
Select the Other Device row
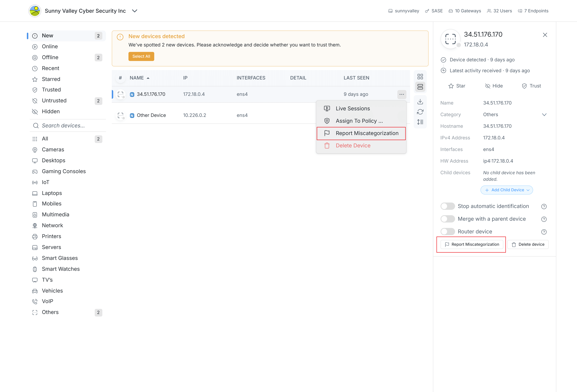pos(214,115)
